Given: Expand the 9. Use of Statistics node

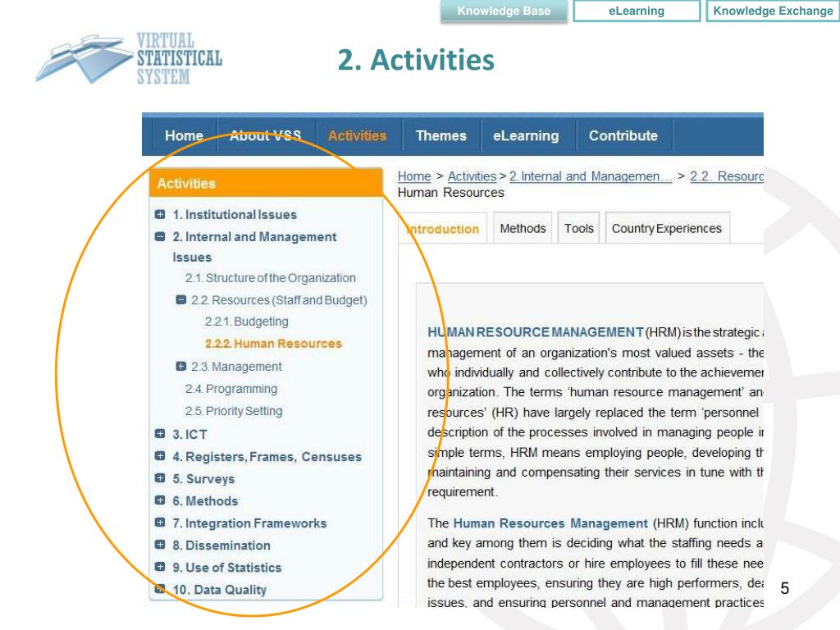Looking at the screenshot, I should (160, 566).
